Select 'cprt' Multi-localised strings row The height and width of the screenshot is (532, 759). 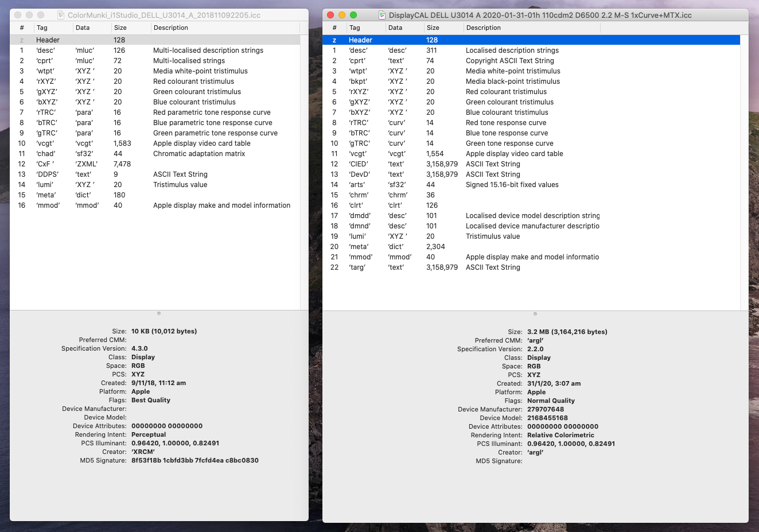click(155, 61)
